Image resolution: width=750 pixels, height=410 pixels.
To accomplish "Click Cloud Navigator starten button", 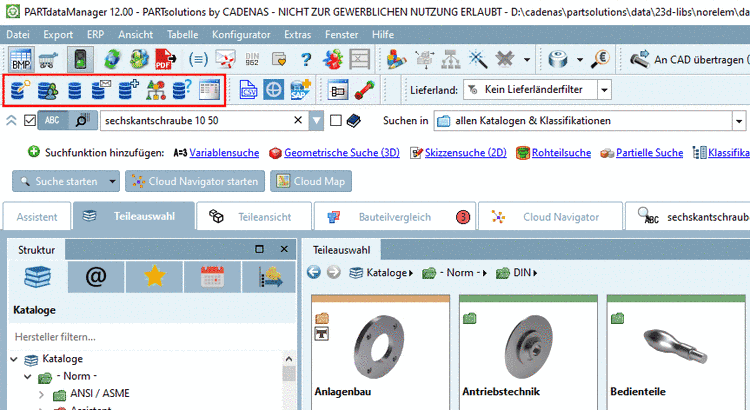I will pos(195,181).
